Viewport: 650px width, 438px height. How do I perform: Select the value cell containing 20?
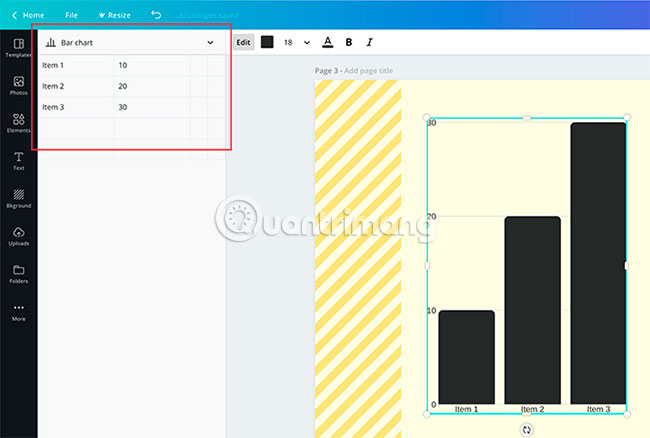(152, 86)
